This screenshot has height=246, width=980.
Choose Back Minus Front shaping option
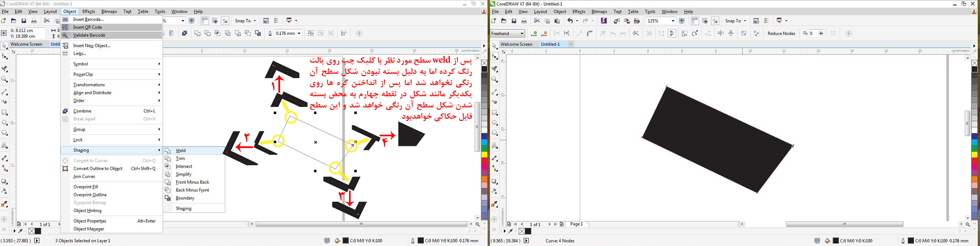point(194,190)
